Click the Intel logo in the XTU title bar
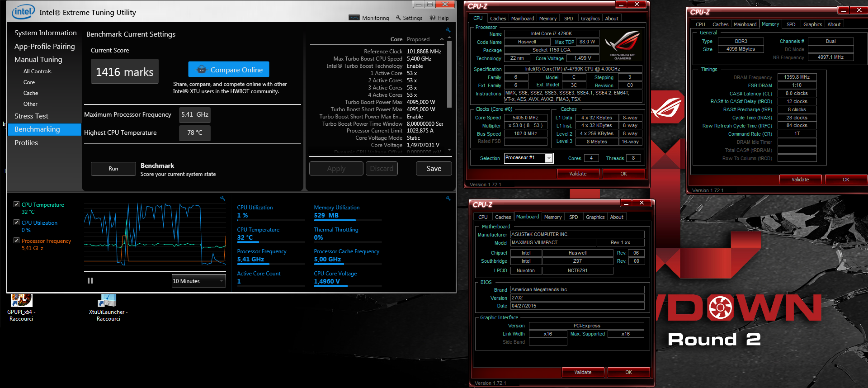Viewport: 868px width, 388px height. point(24,12)
